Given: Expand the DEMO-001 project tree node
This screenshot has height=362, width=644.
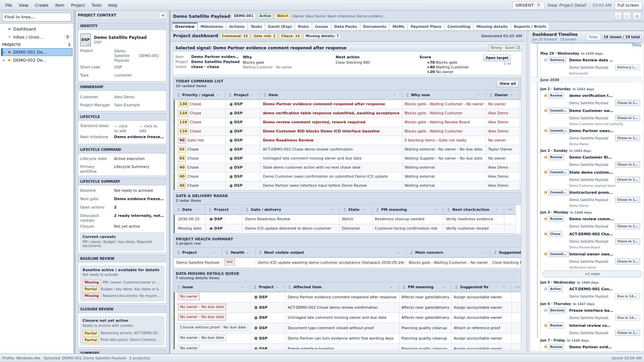Looking at the screenshot, I should pos(4,52).
